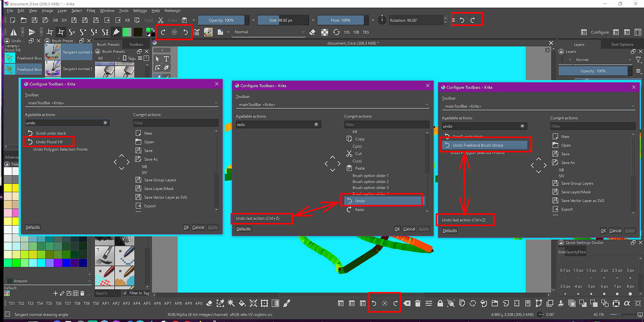
Task: Click the padlock icon in the bottom toolbar
Action: pyautogui.click(x=440, y=303)
